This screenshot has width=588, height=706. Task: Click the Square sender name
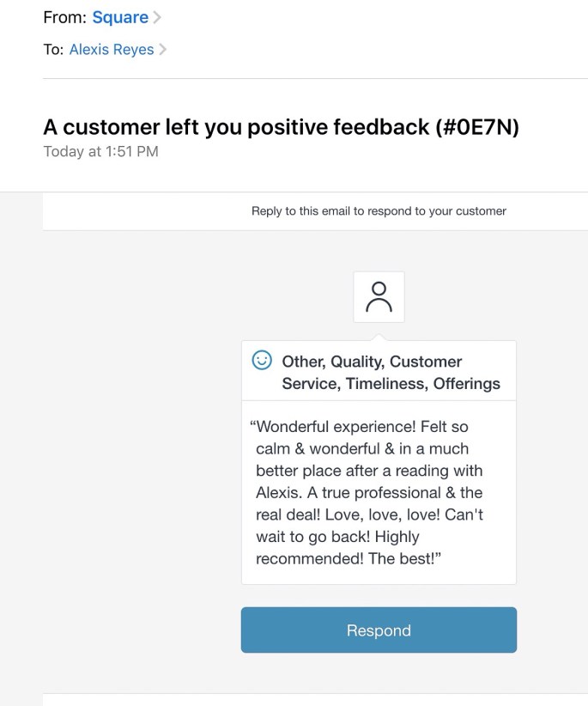(x=120, y=17)
